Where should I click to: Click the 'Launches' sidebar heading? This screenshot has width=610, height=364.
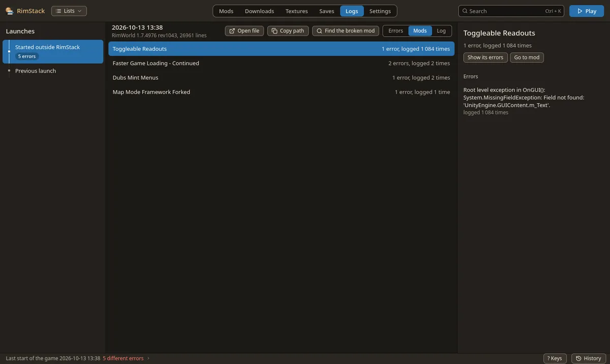(20, 31)
